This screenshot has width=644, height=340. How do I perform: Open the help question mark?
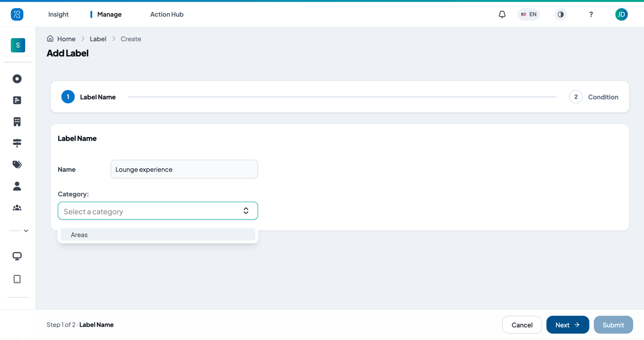tap(591, 14)
